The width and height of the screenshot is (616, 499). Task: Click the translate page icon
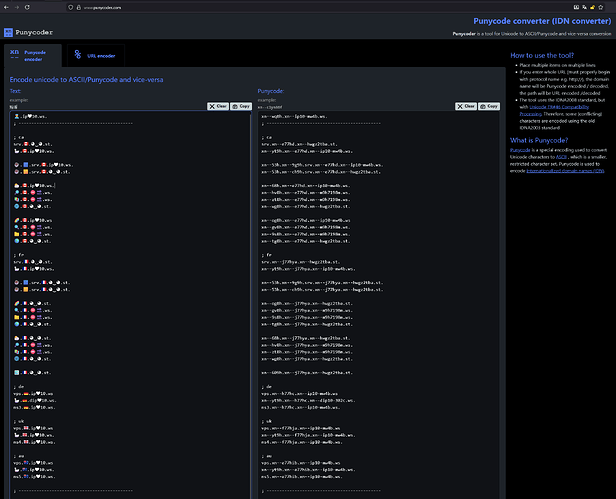click(x=584, y=7)
